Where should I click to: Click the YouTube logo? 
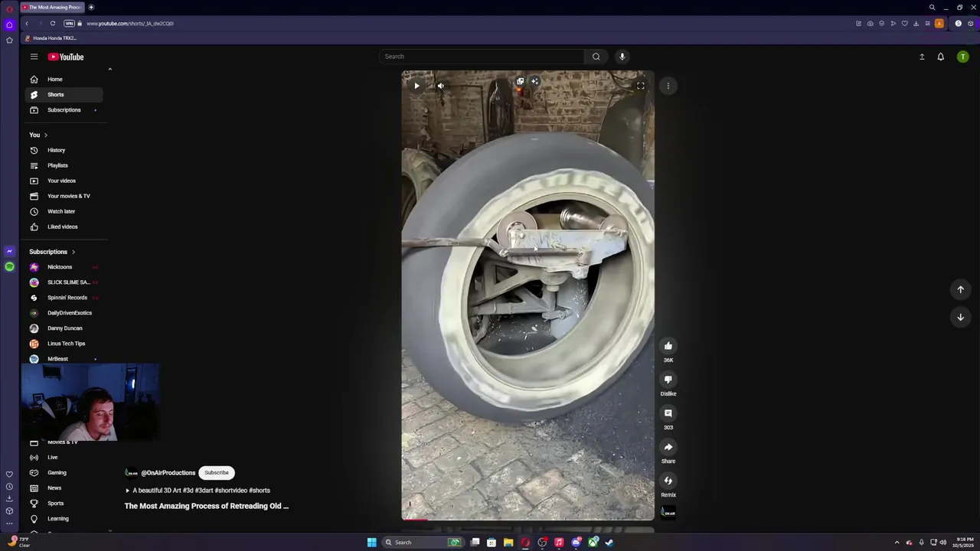click(66, 57)
